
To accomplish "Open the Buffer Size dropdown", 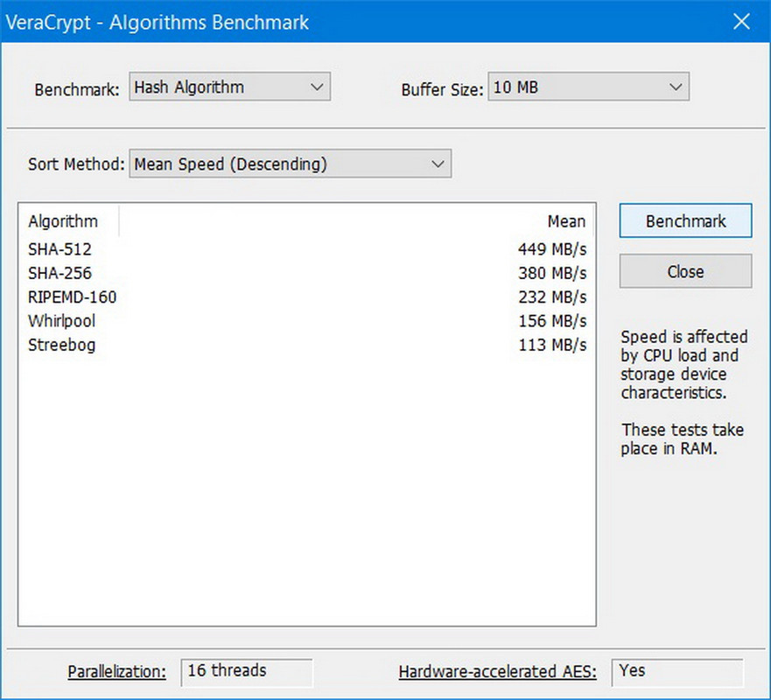I will [589, 87].
